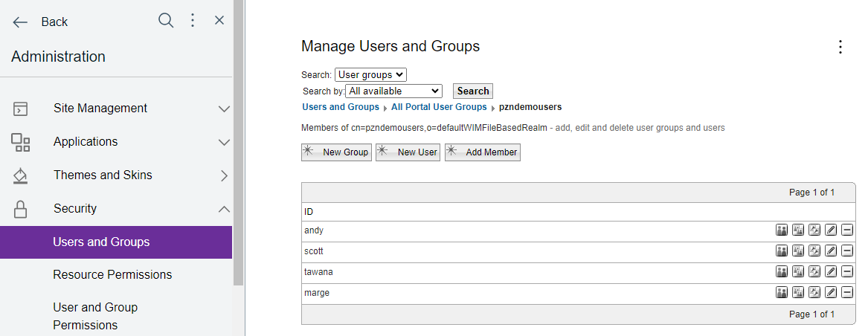Collapse the Security section
This screenshot has height=336, width=868.
tap(224, 209)
